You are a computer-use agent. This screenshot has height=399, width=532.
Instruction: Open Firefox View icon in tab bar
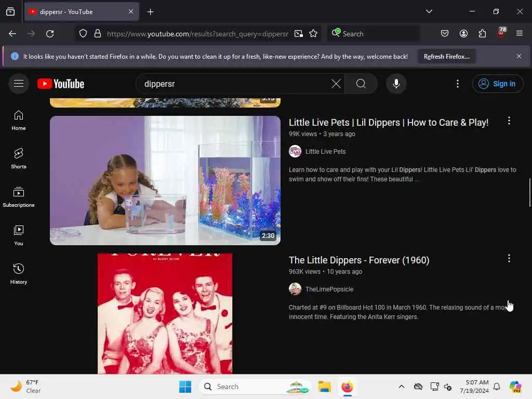[10, 12]
